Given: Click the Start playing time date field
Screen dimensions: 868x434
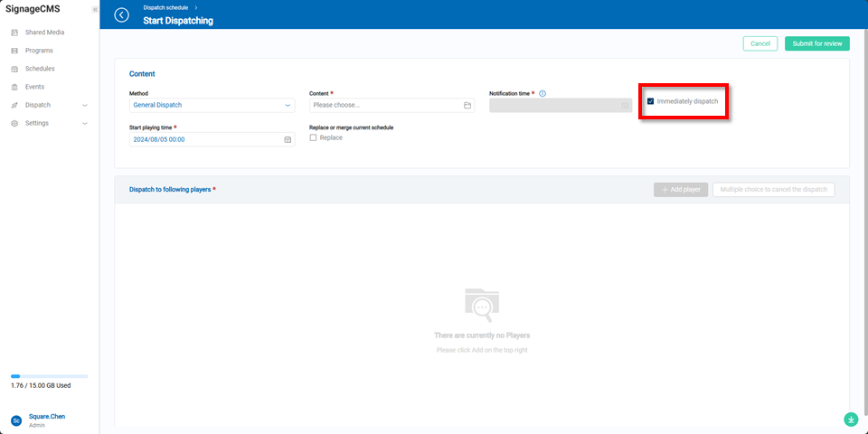Looking at the screenshot, I should (206, 140).
